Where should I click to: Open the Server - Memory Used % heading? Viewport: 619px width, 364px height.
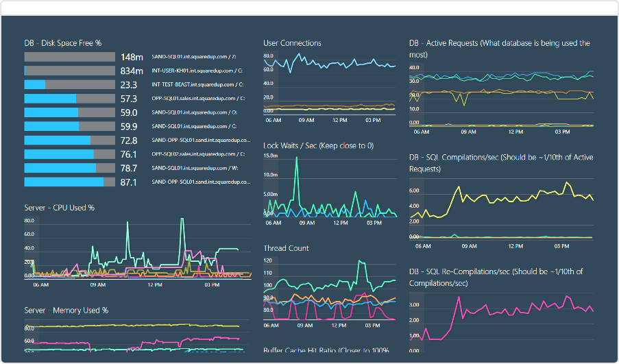(x=66, y=310)
